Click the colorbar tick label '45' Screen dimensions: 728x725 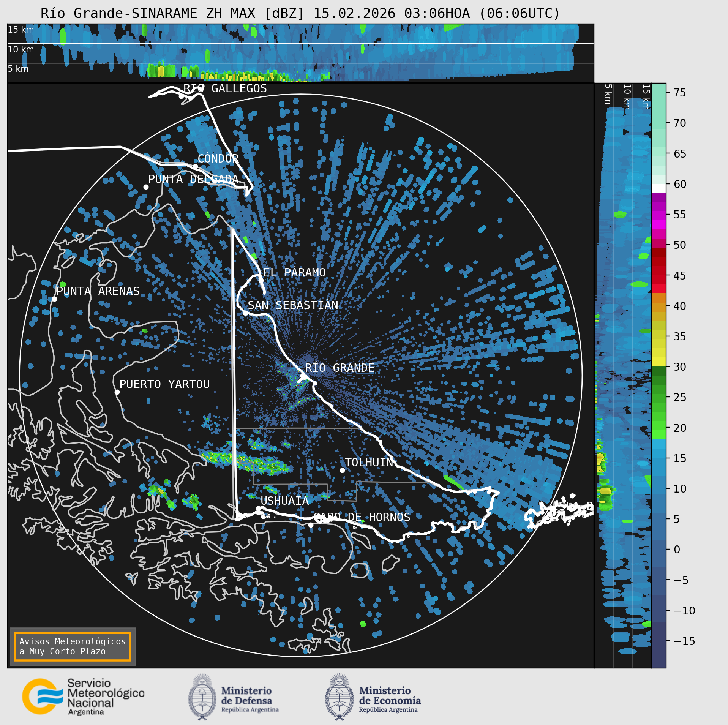click(x=680, y=275)
